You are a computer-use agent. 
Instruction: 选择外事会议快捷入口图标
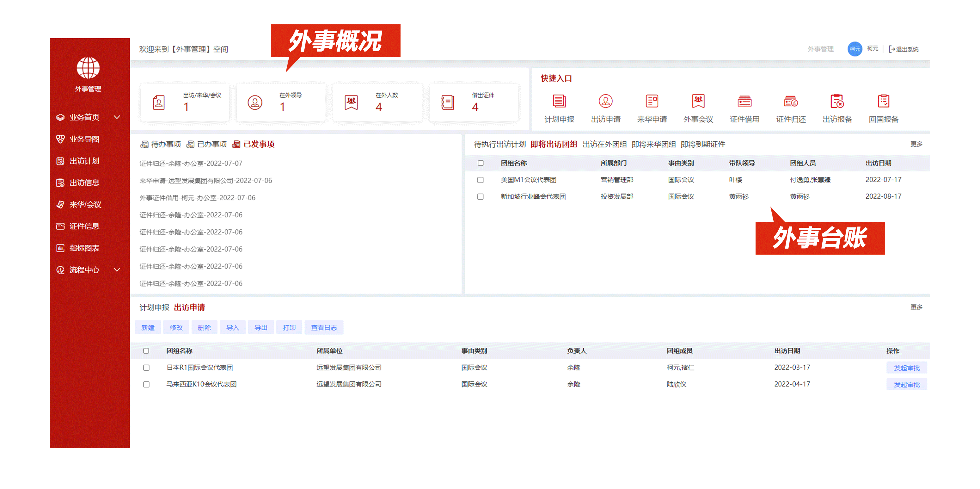tap(698, 102)
